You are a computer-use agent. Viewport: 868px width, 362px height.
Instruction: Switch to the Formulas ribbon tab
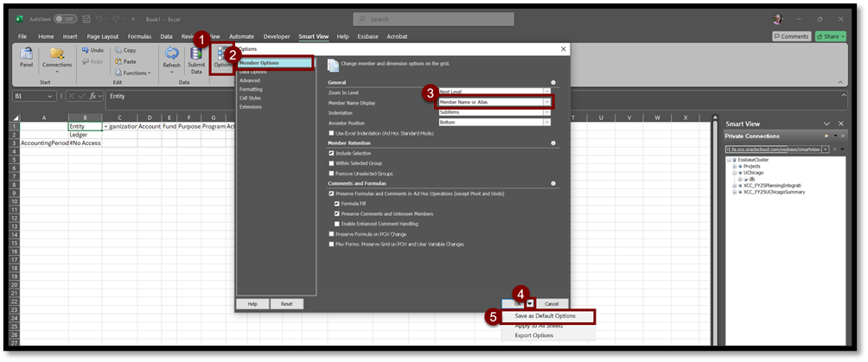point(139,36)
